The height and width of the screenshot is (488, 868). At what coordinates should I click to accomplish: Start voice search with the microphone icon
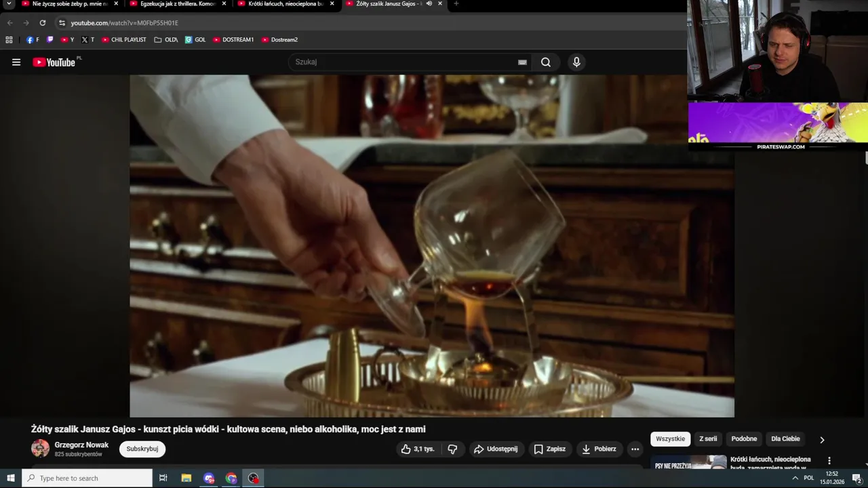click(x=576, y=62)
